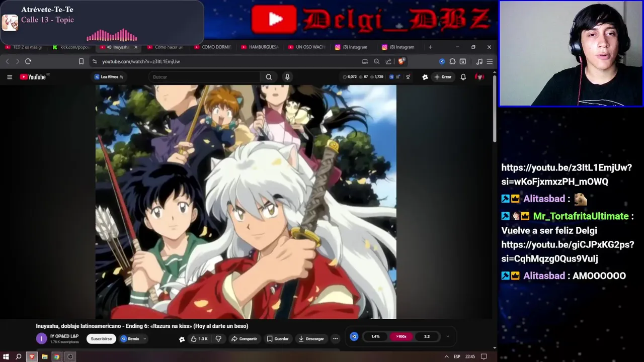Click the 22:45 taskbar clock

coord(470,356)
